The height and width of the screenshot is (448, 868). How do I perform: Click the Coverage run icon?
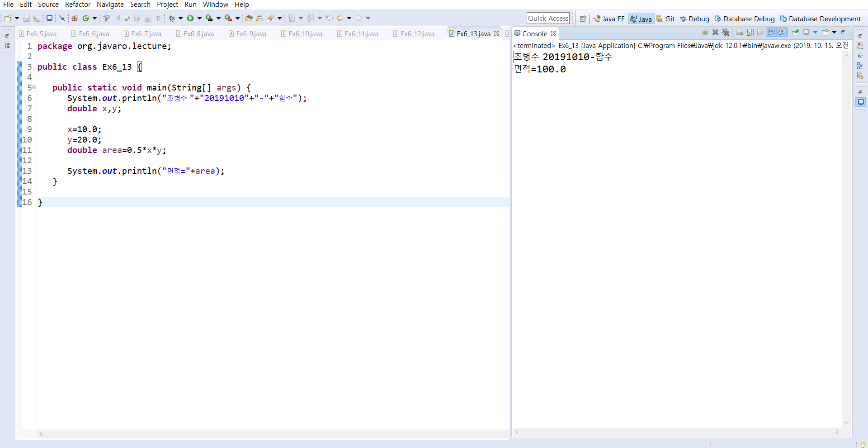pyautogui.click(x=209, y=19)
